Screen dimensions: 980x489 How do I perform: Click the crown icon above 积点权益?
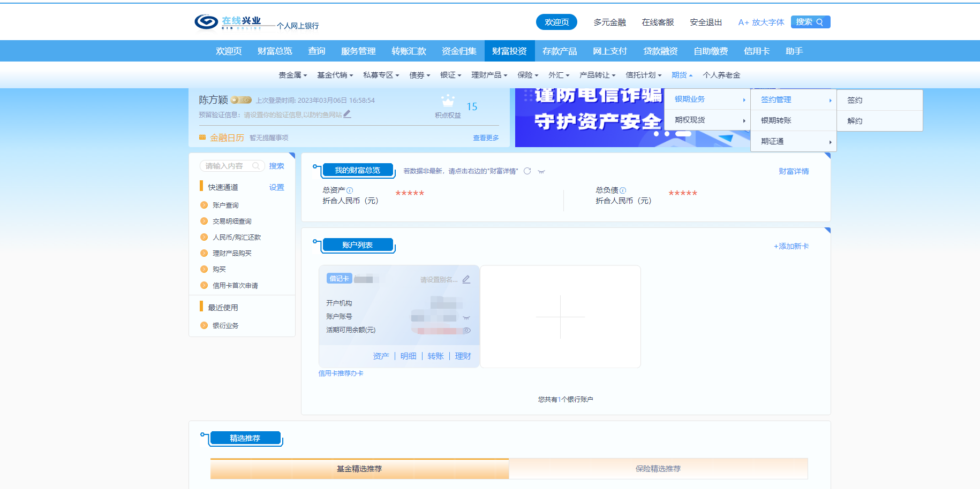coord(448,101)
